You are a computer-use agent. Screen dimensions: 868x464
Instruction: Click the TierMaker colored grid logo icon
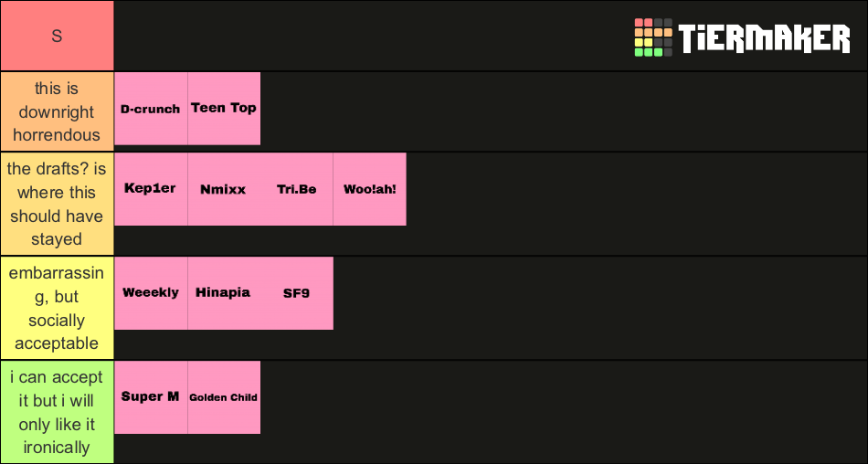653,37
